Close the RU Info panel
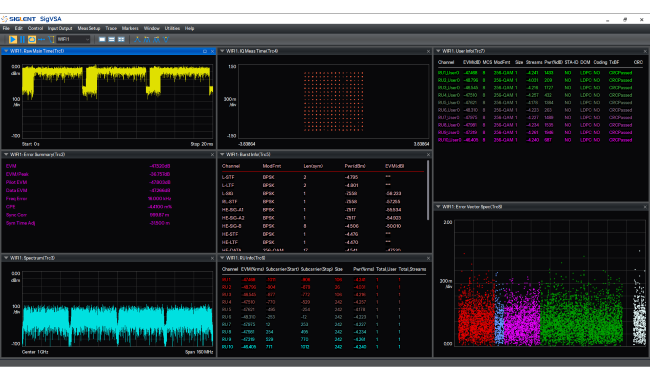This screenshot has width=650, height=380. coord(428,258)
